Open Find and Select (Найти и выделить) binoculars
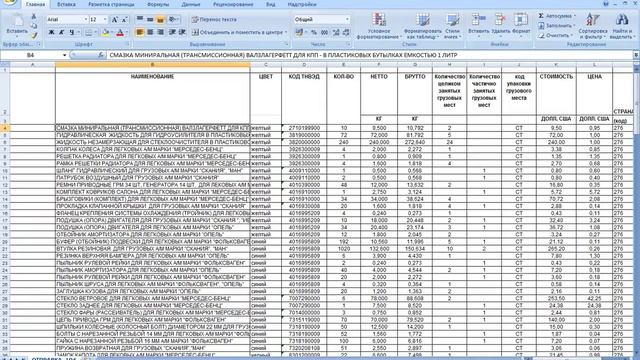640x360 pixels. (621, 26)
